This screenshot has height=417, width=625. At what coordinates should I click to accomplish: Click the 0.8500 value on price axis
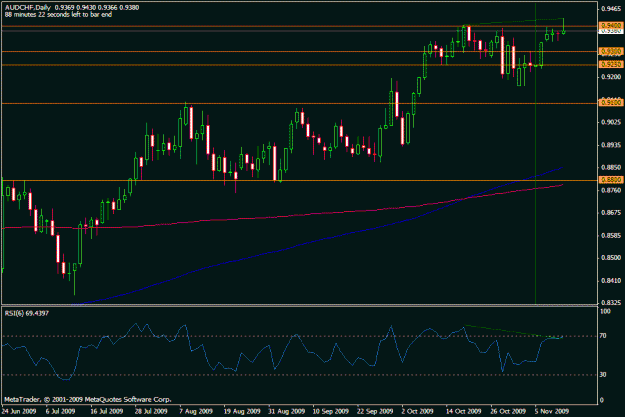click(x=611, y=258)
